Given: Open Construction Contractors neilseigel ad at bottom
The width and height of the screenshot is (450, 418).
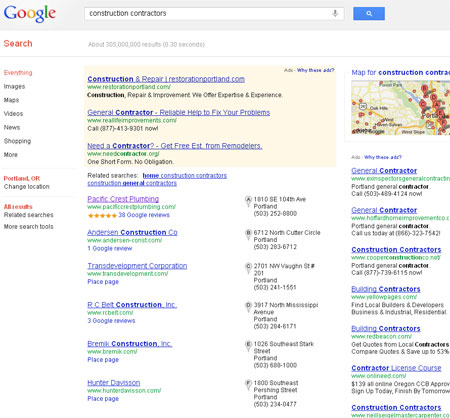Looking at the screenshot, I should (x=396, y=408).
